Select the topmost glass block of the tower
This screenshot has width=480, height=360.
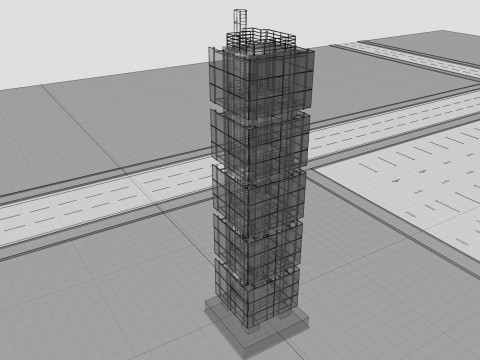(261, 83)
